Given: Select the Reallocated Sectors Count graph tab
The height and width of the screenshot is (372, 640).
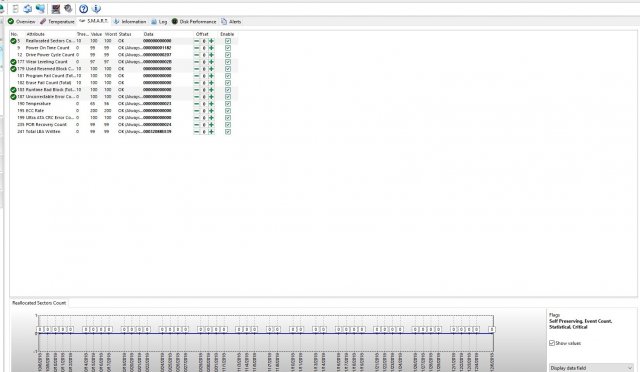Looking at the screenshot, I should click(39, 303).
